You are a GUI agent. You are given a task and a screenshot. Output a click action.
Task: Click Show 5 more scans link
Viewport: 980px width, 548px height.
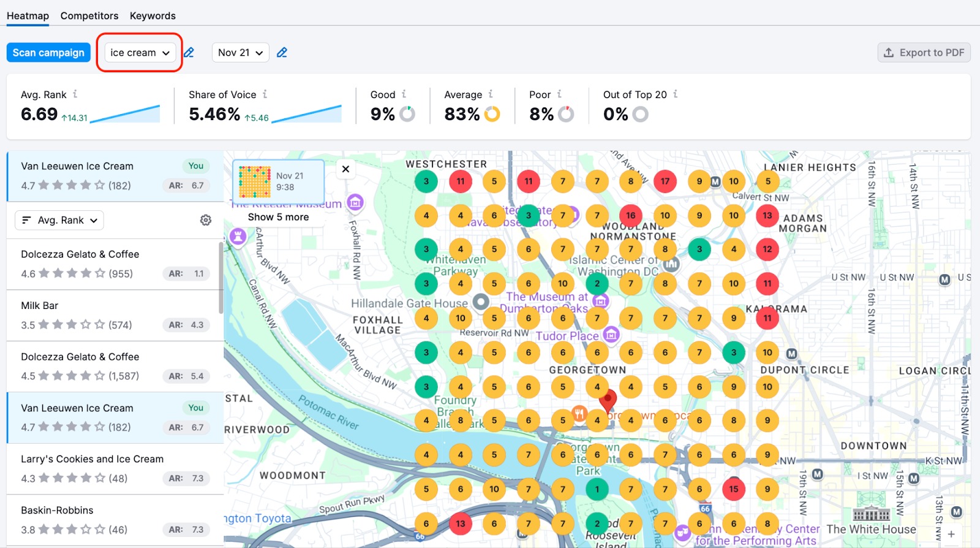click(278, 217)
